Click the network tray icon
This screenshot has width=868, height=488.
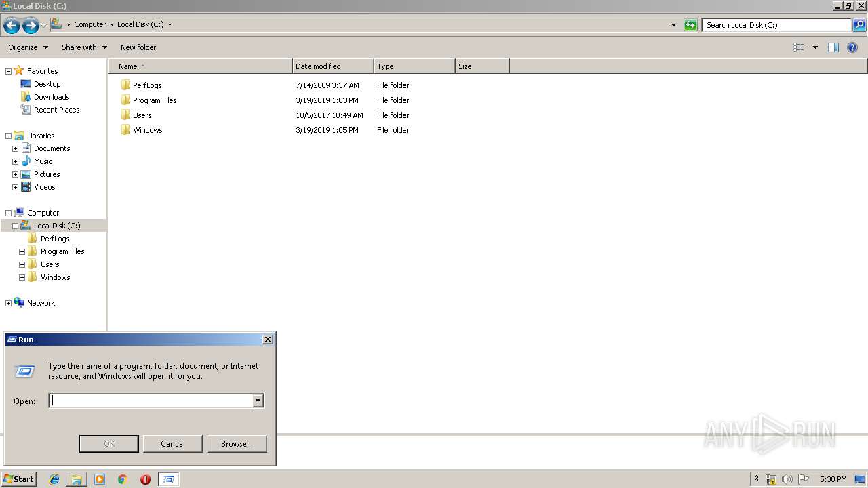point(771,479)
